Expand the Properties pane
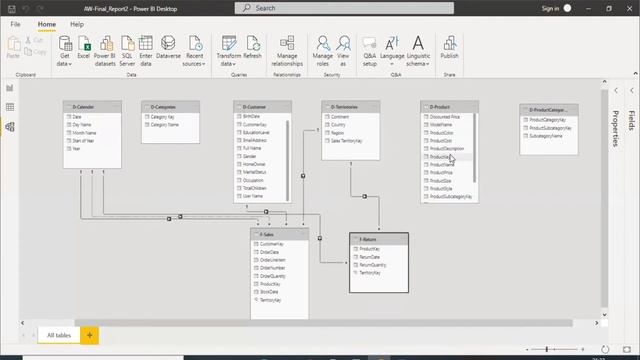This screenshot has height=360, width=640. [616, 90]
